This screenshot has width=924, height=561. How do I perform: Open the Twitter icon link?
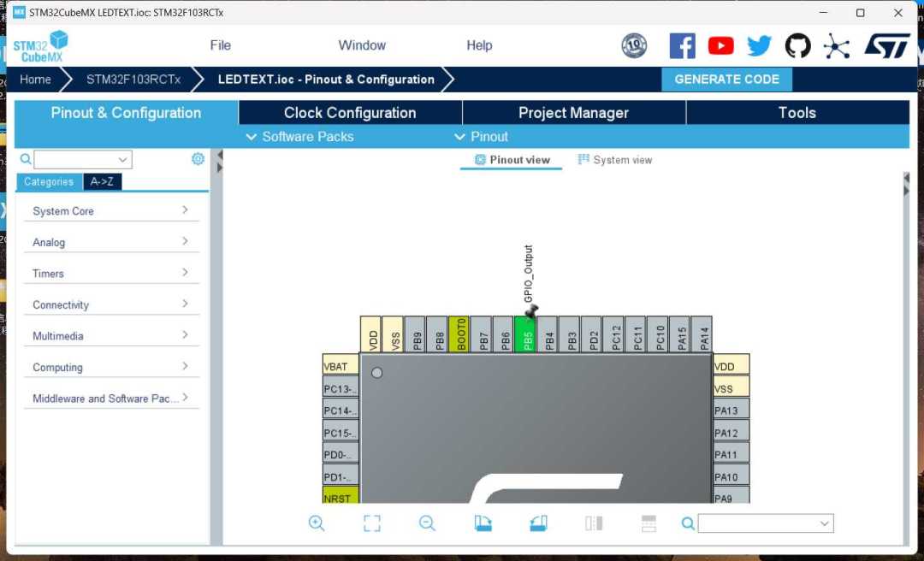click(759, 45)
